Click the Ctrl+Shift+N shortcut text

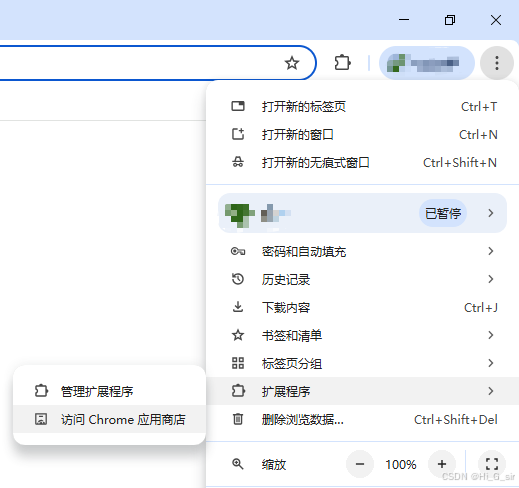coord(460,163)
